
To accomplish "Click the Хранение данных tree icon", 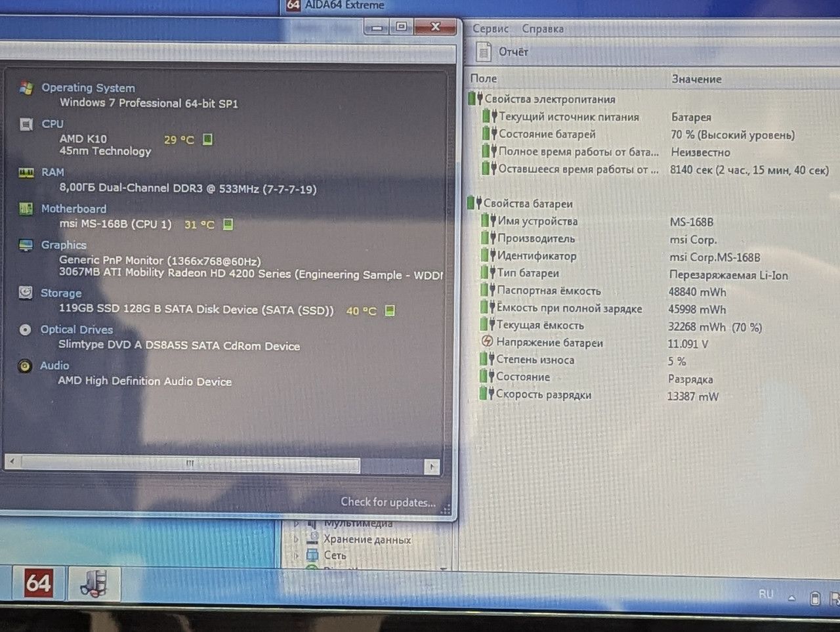I will (313, 539).
